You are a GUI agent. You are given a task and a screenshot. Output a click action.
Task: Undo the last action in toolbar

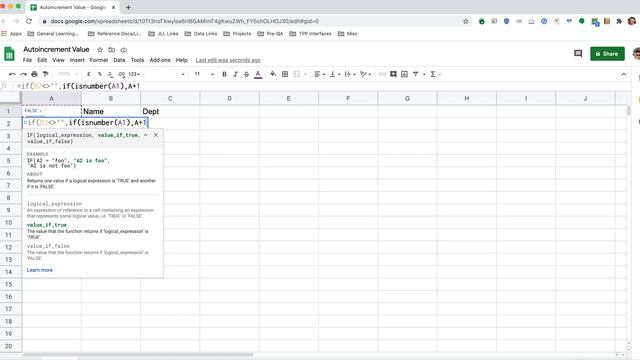tap(12, 74)
